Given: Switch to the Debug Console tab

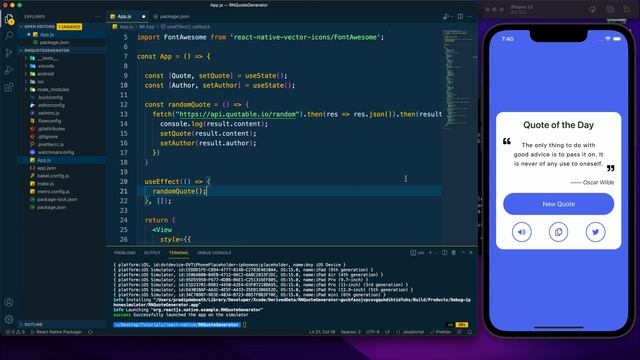Looking at the screenshot, I should point(214,253).
